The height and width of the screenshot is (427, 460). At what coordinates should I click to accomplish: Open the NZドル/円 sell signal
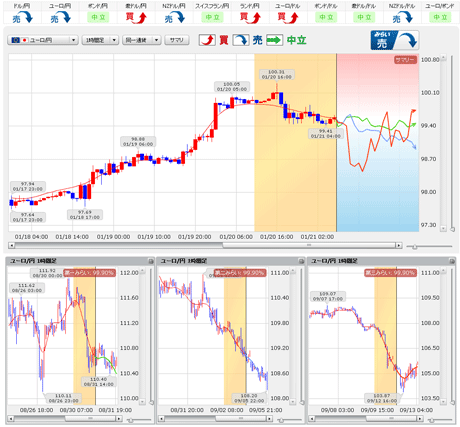(x=174, y=17)
